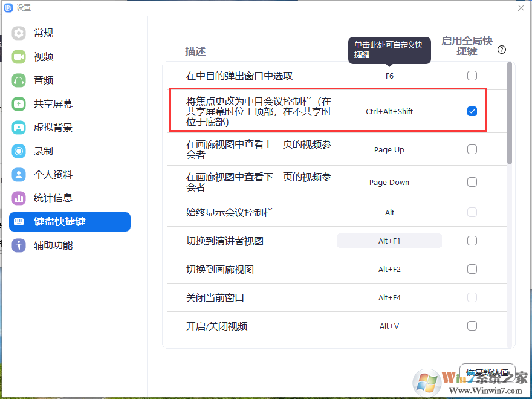Click the 辅助功能 accessibility icon
The height and width of the screenshot is (399, 532).
pos(19,245)
